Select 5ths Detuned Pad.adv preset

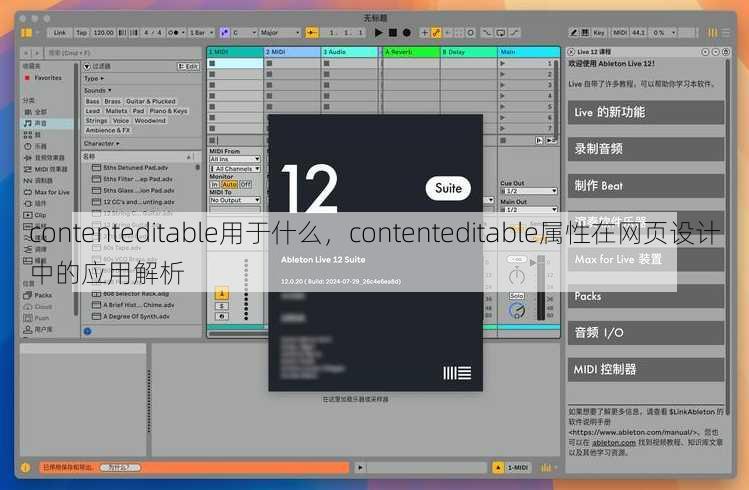pos(136,168)
